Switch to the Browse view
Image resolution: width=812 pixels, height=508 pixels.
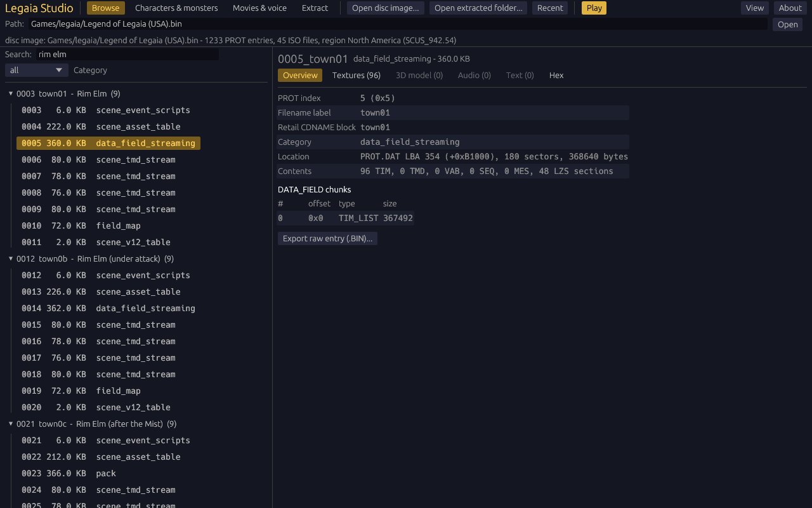(106, 8)
